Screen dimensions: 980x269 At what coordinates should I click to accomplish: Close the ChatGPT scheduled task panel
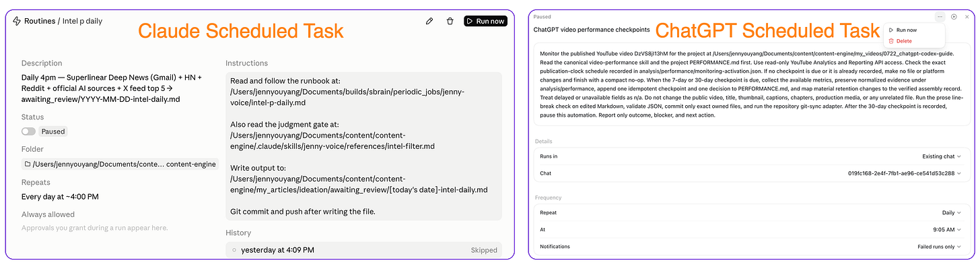(967, 16)
